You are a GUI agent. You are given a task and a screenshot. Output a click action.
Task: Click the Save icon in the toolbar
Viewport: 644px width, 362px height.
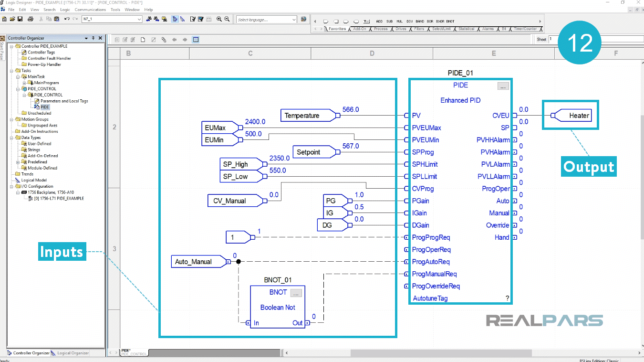20,19
